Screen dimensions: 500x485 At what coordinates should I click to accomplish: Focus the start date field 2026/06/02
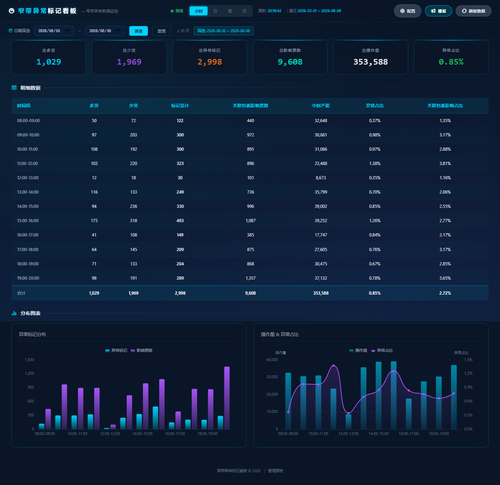tap(54, 31)
